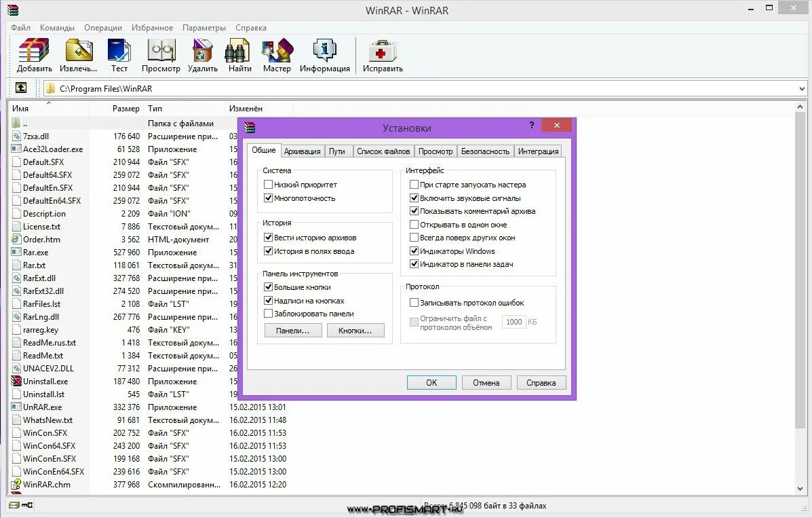Click the Исправить (Repair) first-aid icon
The height and width of the screenshot is (518, 812).
(383, 51)
